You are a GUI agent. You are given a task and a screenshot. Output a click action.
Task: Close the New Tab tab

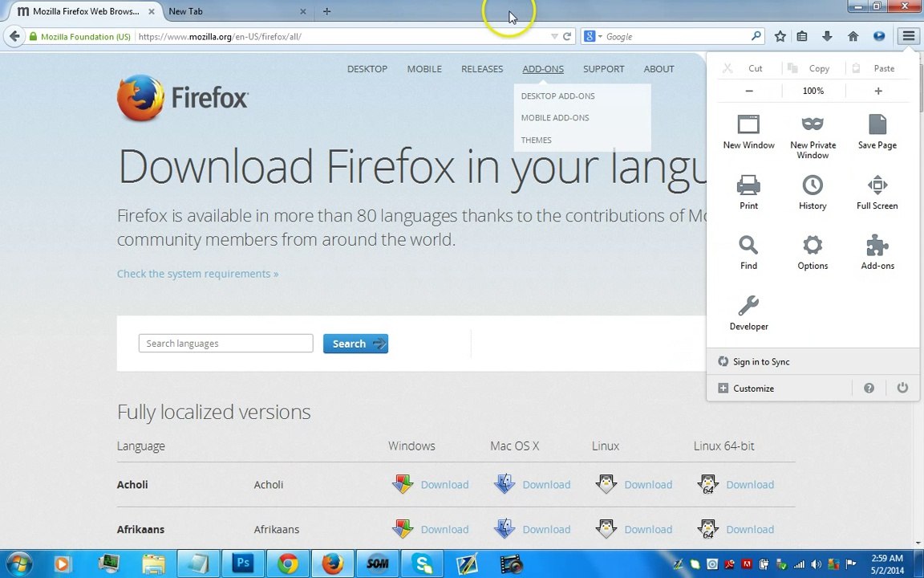(x=303, y=11)
